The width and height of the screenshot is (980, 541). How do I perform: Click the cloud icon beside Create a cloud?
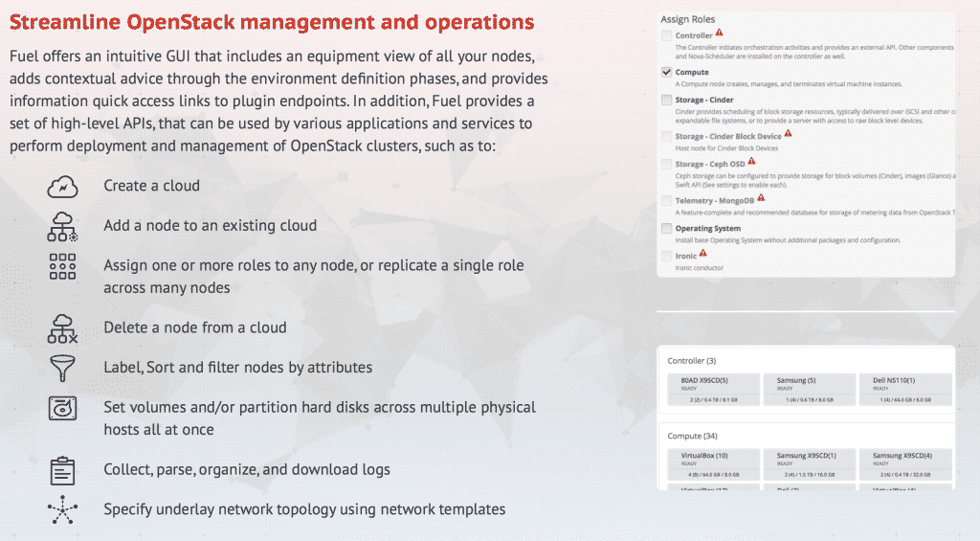(62, 187)
